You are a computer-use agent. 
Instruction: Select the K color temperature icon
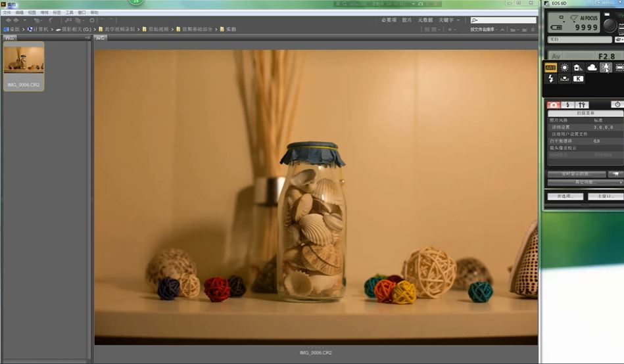pos(578,79)
